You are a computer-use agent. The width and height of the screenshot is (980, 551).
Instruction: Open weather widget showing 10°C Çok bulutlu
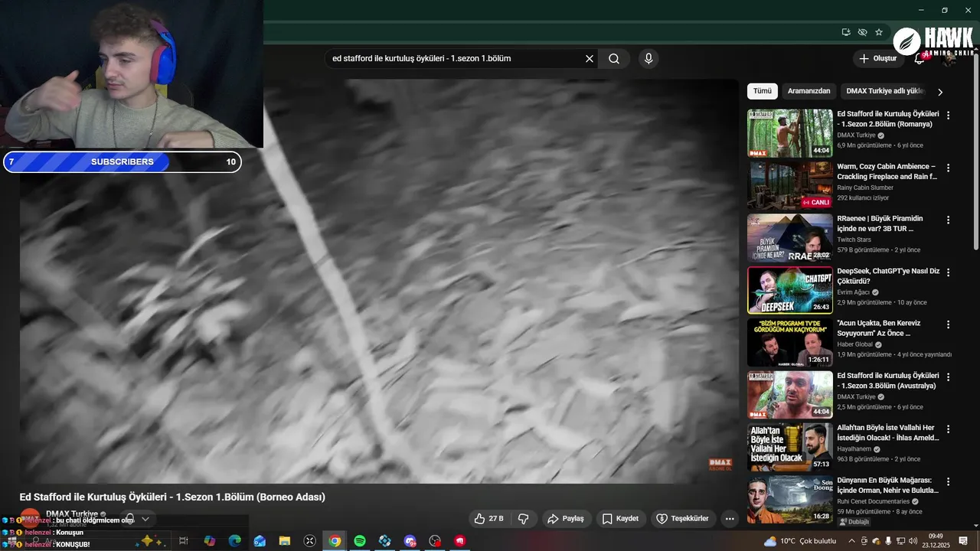click(x=800, y=541)
